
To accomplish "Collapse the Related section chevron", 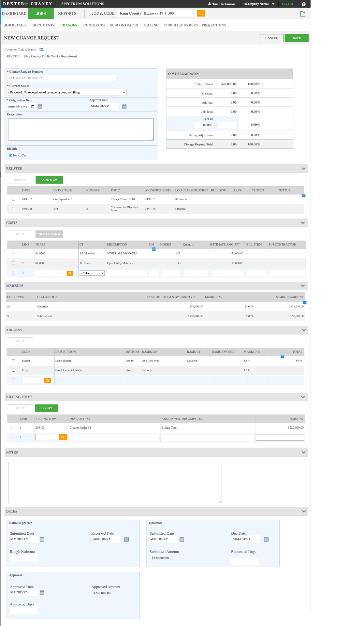I will click(x=303, y=169).
